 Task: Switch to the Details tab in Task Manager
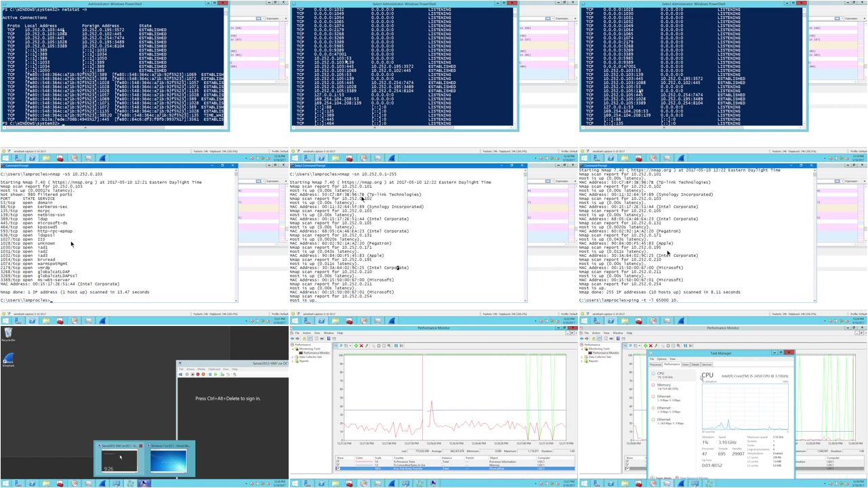click(695, 365)
